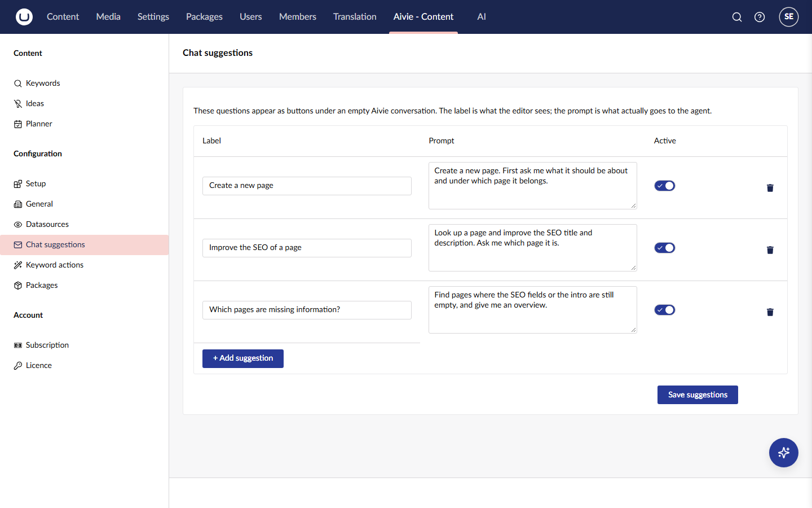
Task: Click the Subscription icon in sidebar
Action: [18, 345]
